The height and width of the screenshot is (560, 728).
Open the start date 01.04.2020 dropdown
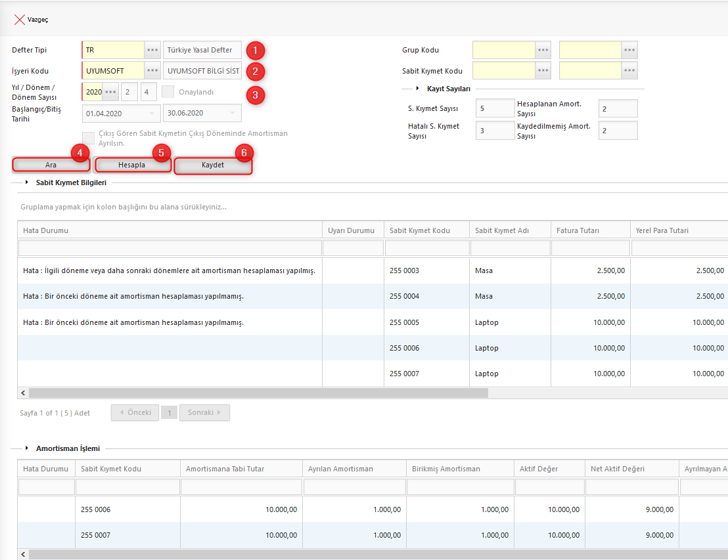[153, 114]
